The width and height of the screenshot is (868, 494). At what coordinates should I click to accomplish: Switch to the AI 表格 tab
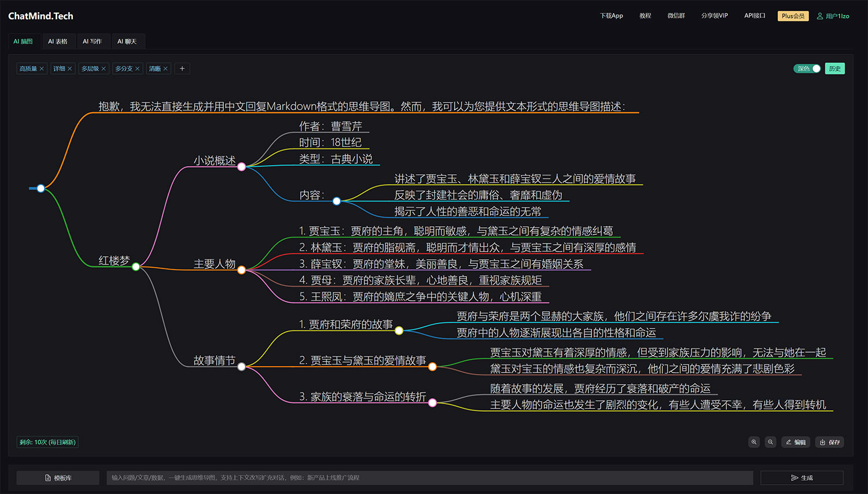point(58,41)
